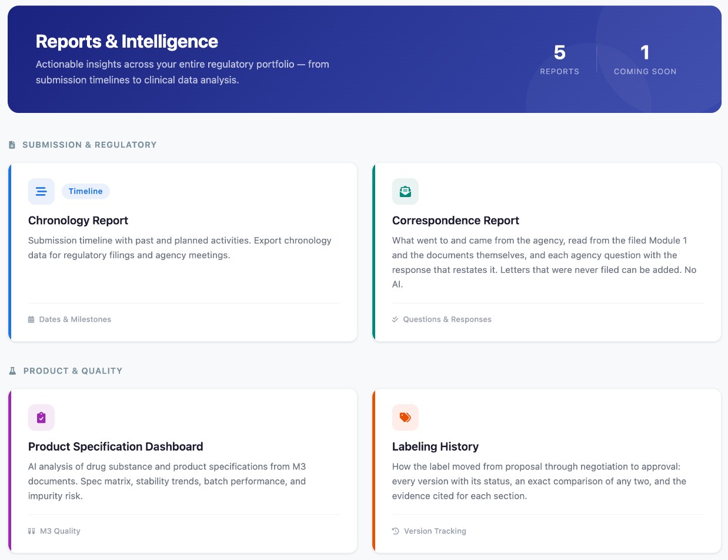Click the checkmark icon next to Questions & Responses
The height and width of the screenshot is (560, 728).
click(395, 319)
